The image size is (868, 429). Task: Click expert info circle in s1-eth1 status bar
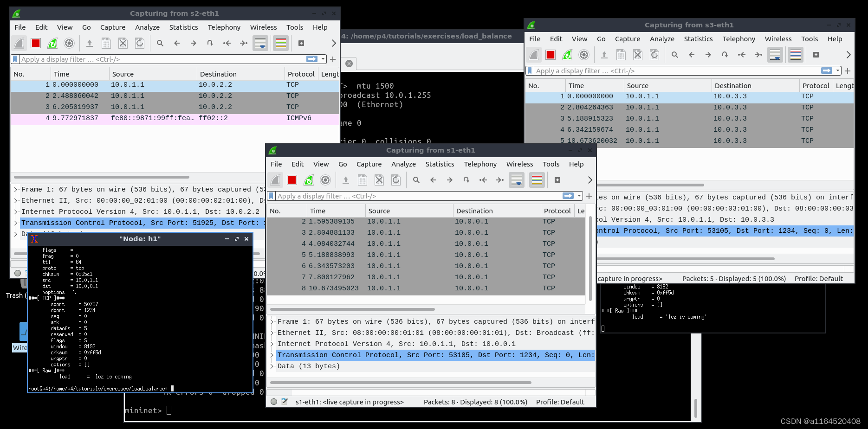[x=274, y=402]
